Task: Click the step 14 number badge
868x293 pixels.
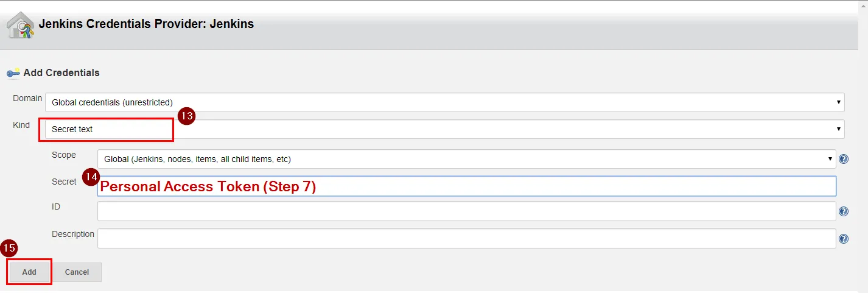Action: pyautogui.click(x=91, y=178)
